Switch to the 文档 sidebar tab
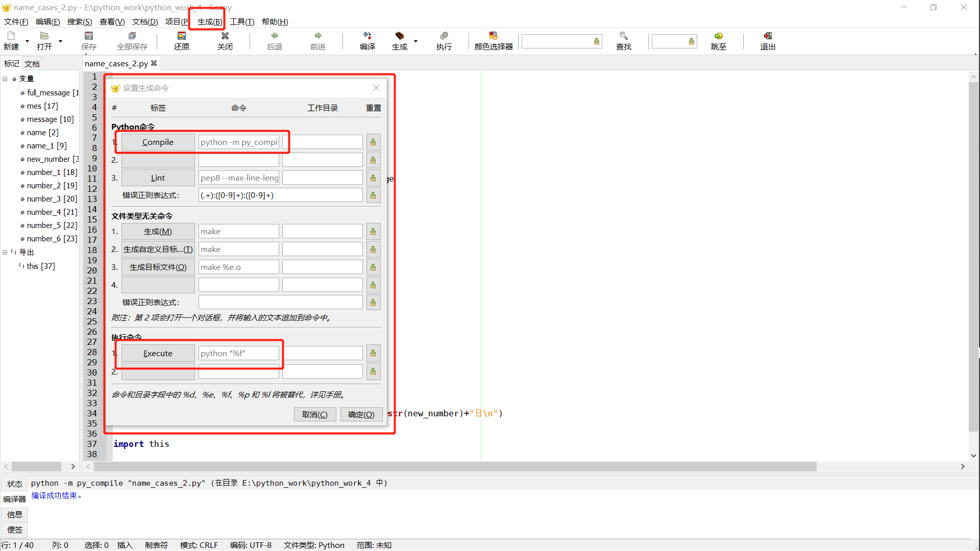Image resolution: width=980 pixels, height=551 pixels. pos(32,64)
